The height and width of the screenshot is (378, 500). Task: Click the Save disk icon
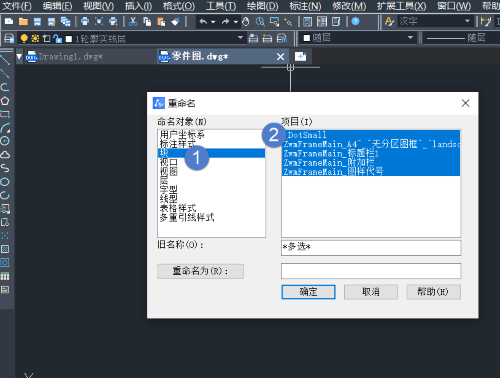[x=37, y=22]
